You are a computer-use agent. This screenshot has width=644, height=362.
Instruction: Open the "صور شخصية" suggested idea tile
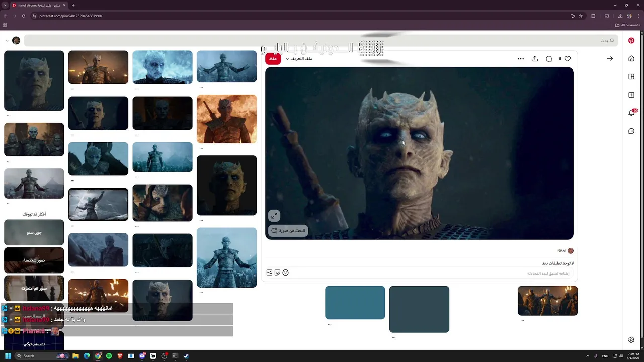click(x=34, y=260)
